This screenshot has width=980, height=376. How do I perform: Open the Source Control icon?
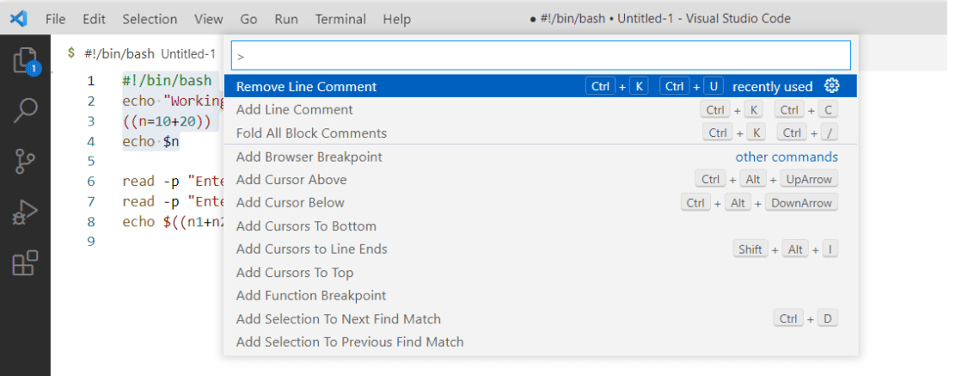[x=25, y=162]
